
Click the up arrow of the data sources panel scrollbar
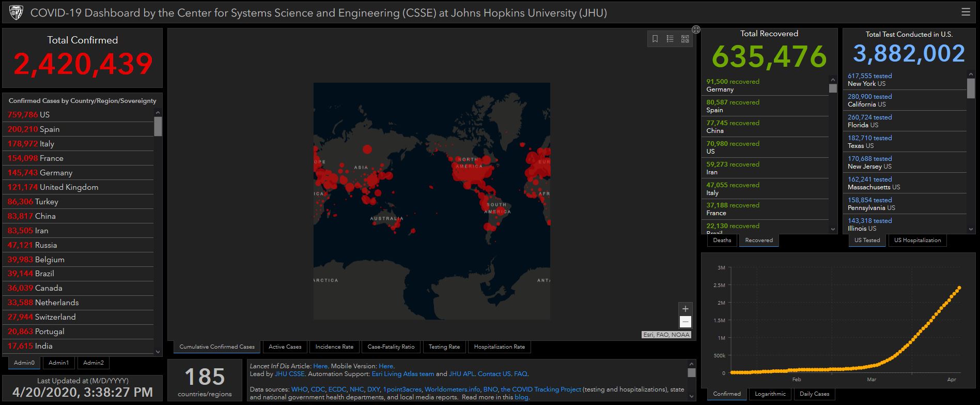(692, 364)
